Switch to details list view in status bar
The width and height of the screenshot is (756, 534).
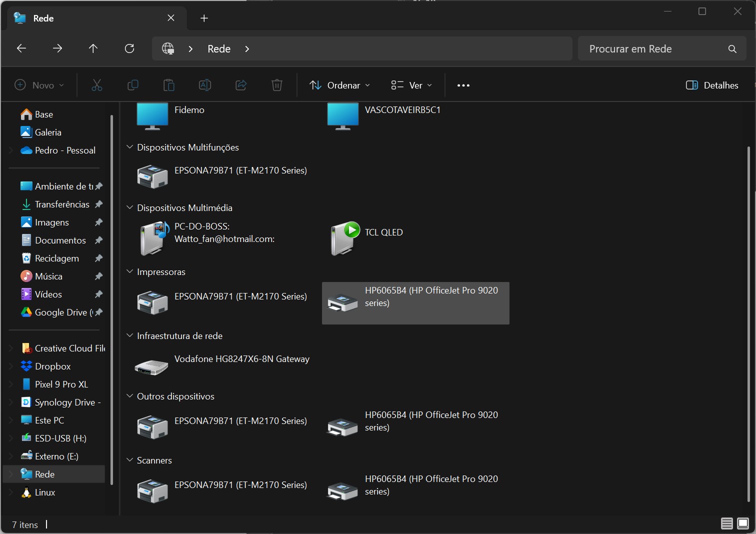click(726, 523)
